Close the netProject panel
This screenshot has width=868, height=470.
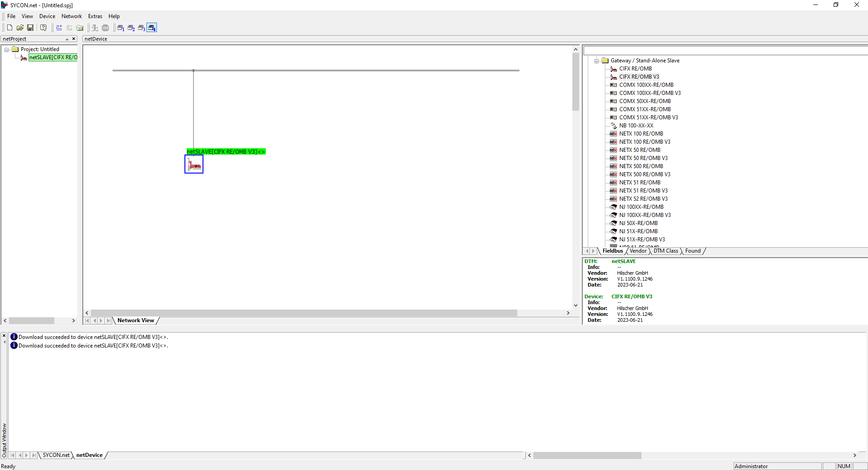[74, 39]
